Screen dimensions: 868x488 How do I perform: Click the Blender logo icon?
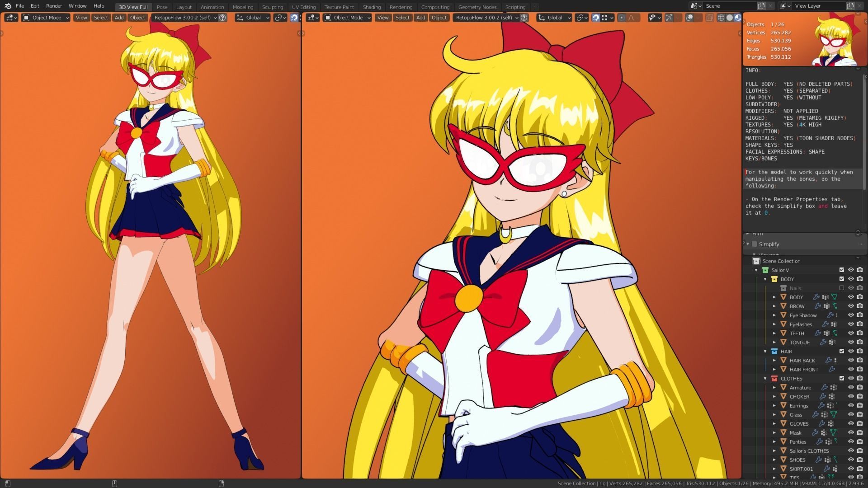click(x=8, y=6)
